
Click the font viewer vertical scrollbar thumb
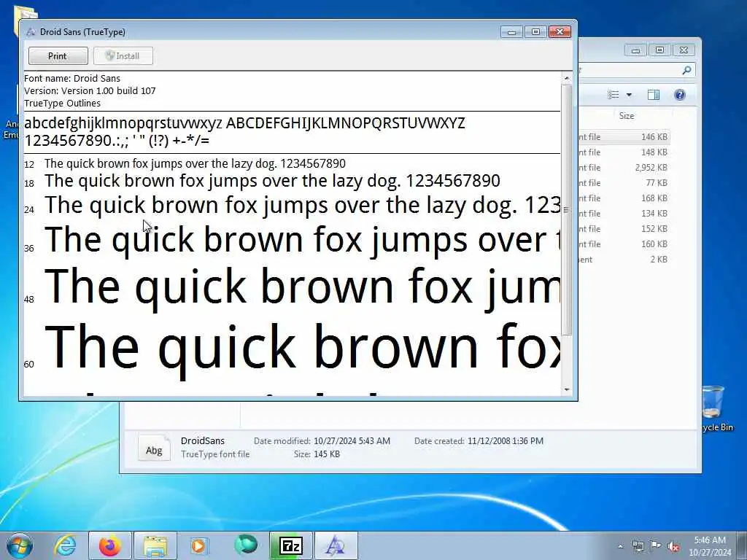click(566, 209)
